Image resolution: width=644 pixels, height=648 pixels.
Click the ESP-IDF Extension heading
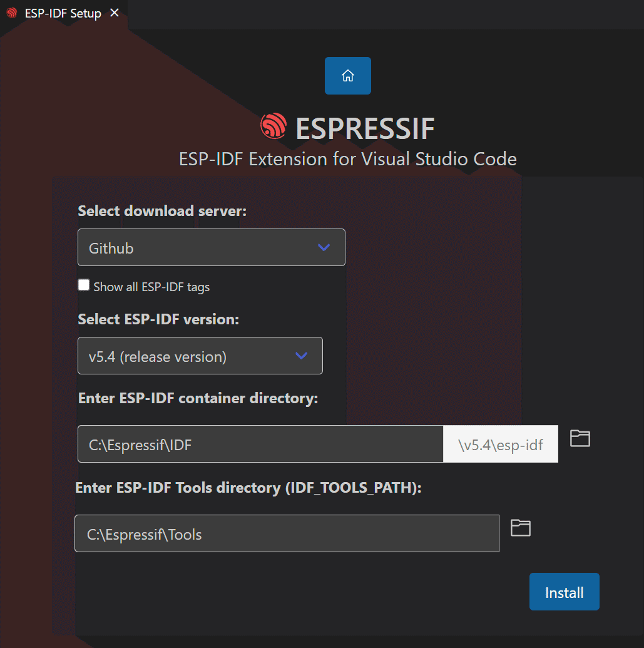point(348,159)
